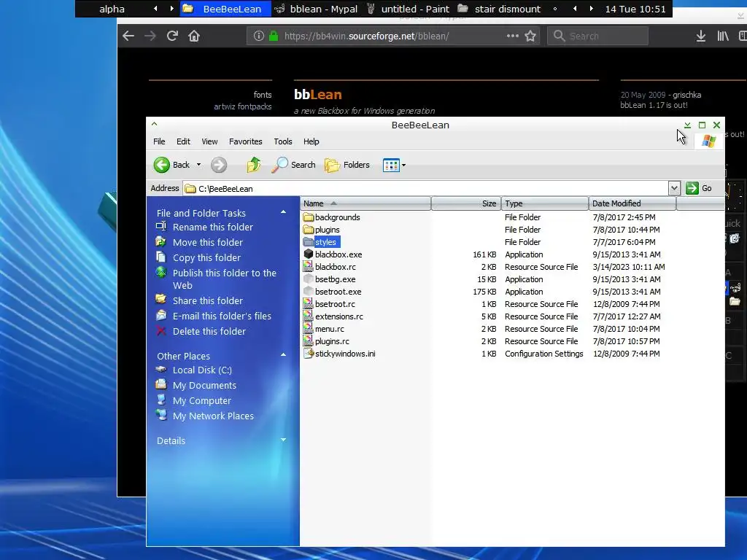Go to Home in Mypal browser
This screenshot has height=560, width=747.
point(194,36)
